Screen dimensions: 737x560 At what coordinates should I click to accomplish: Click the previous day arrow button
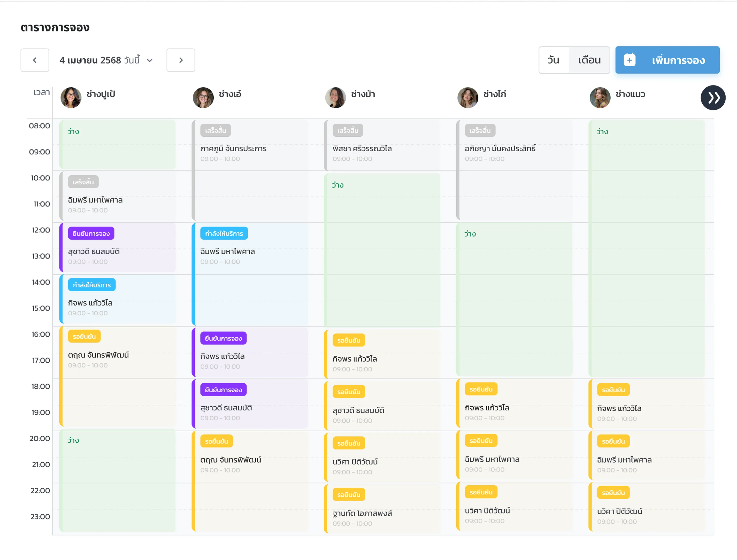coord(35,60)
